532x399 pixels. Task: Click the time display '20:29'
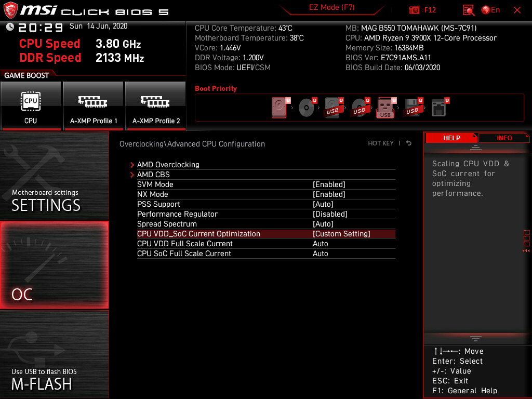click(x=41, y=27)
